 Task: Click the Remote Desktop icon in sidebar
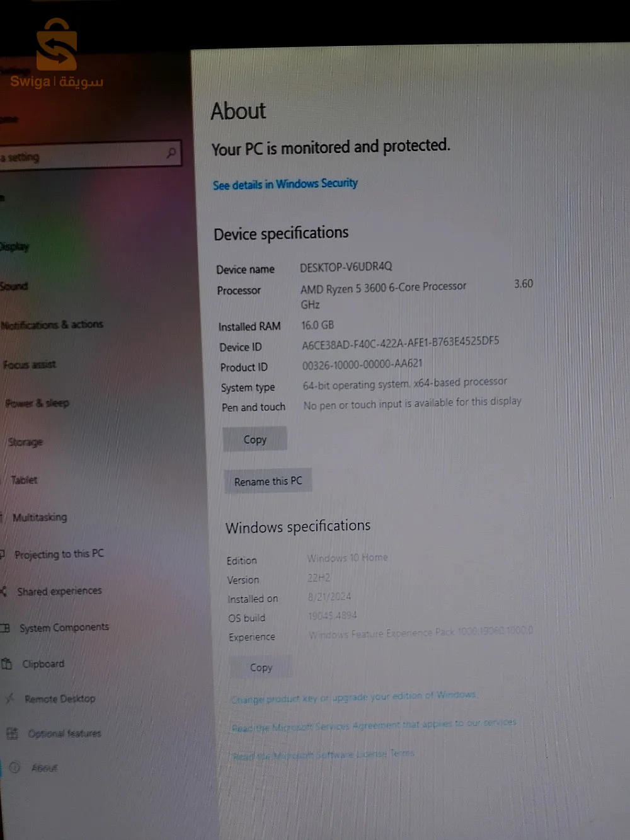9,698
